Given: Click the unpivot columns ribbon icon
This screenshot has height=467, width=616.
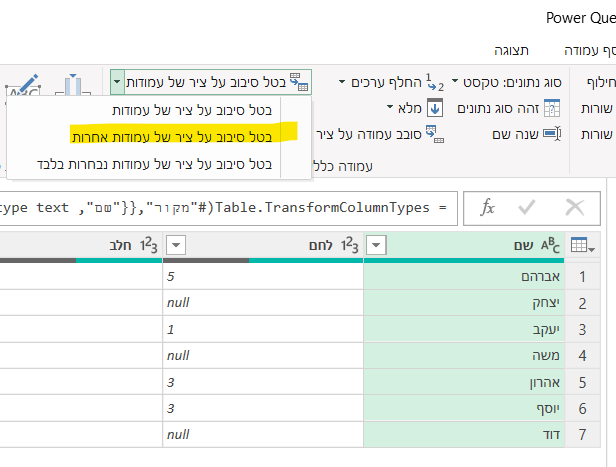Looking at the screenshot, I should (300, 80).
